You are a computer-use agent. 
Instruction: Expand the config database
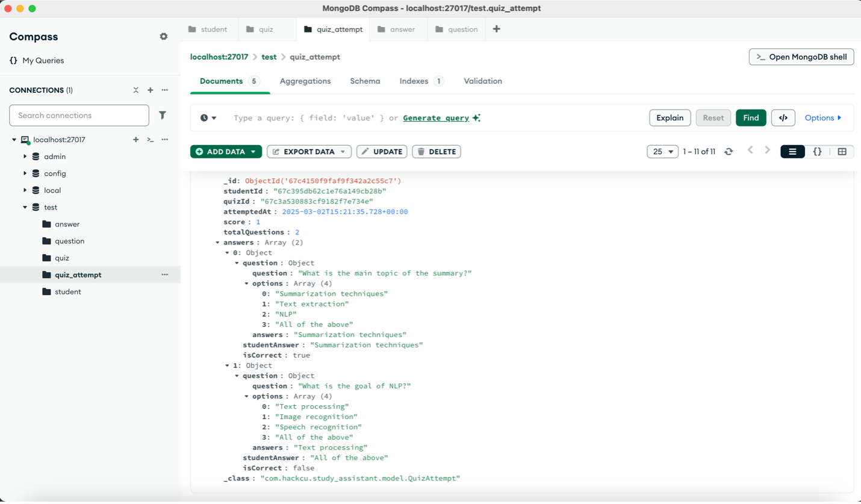25,173
